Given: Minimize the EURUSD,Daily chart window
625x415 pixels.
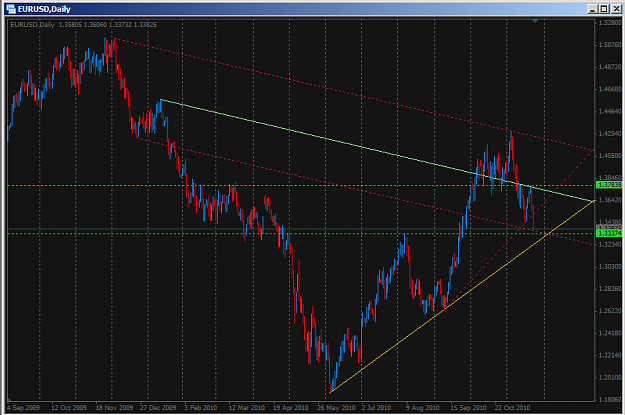Looking at the screenshot, I should coord(592,8).
